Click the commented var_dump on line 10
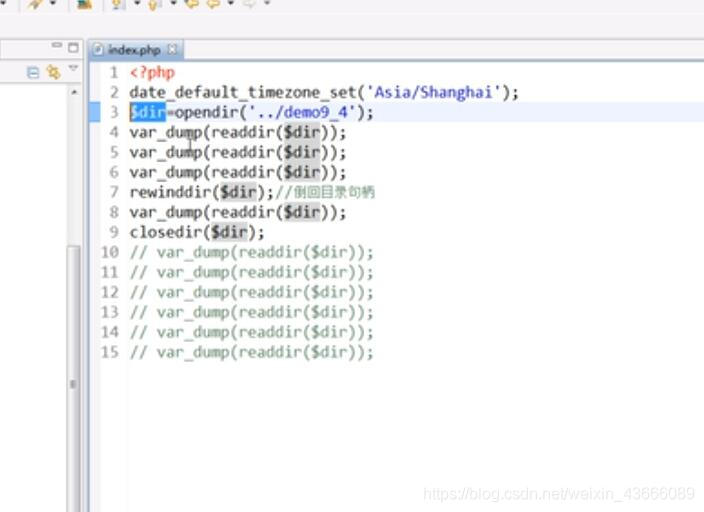704x512 pixels. (x=251, y=252)
